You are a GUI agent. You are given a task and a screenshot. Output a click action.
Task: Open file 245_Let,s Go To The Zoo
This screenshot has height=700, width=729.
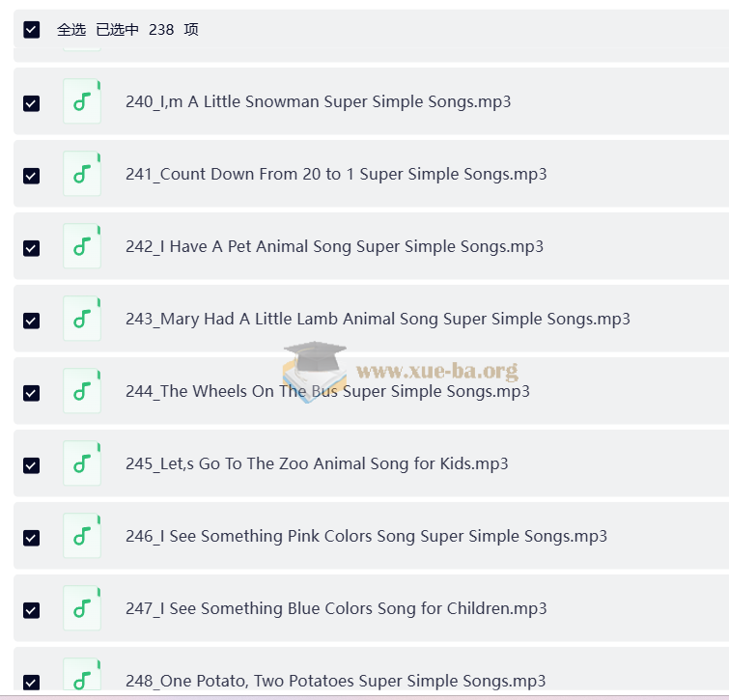pyautogui.click(x=317, y=463)
